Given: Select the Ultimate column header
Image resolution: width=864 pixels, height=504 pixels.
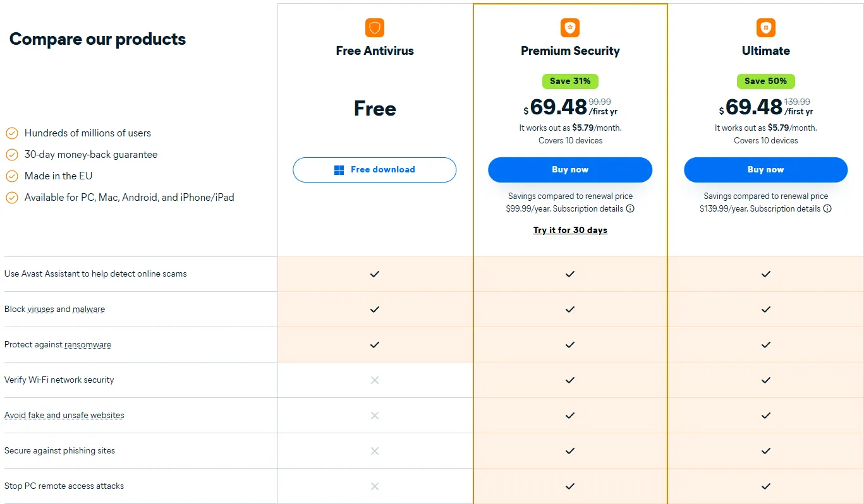Looking at the screenshot, I should tap(765, 51).
